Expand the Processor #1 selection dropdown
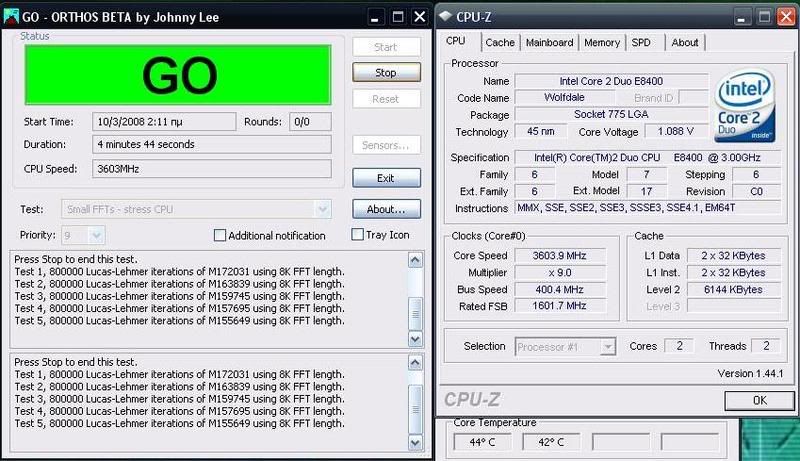The width and height of the screenshot is (800, 461). click(608, 347)
